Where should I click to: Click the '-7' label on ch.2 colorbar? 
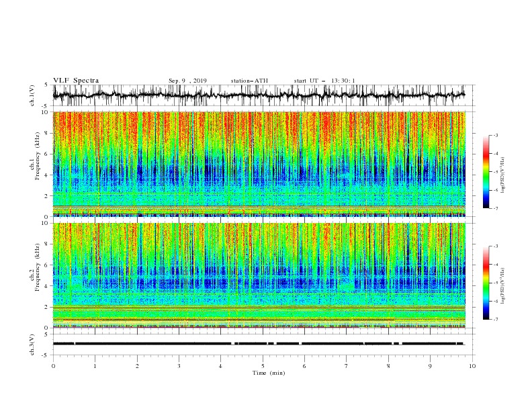[495, 320]
